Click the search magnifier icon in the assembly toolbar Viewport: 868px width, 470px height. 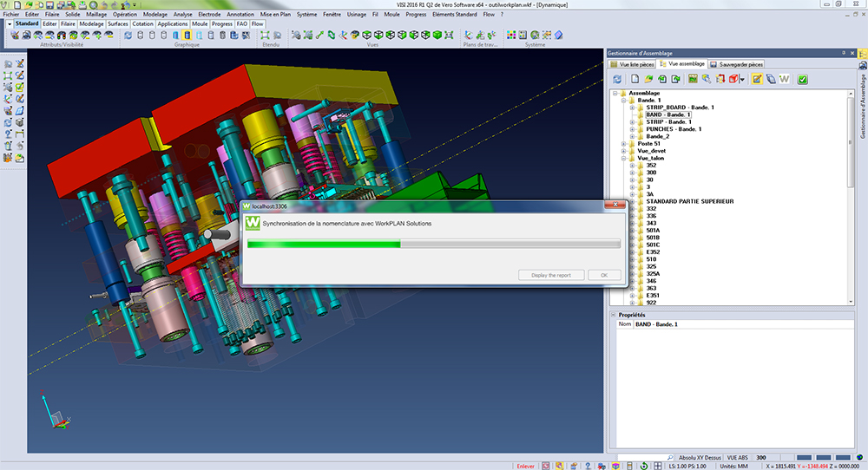click(707, 79)
